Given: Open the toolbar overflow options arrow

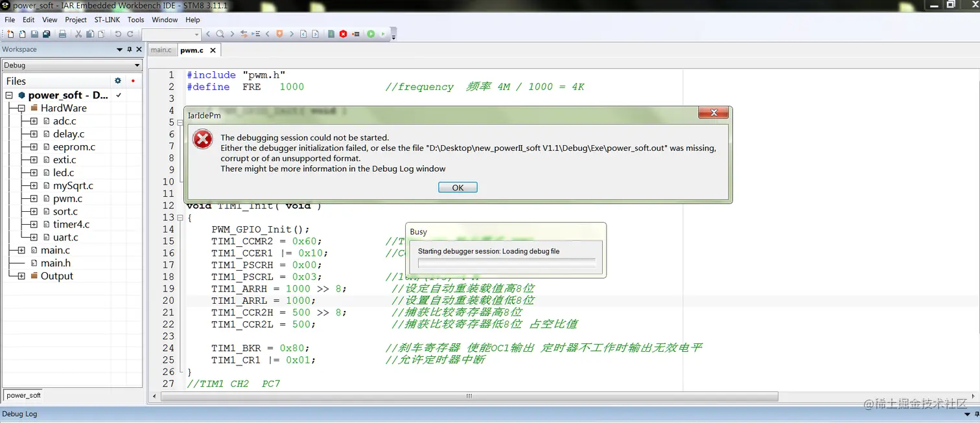Looking at the screenshot, I should pyautogui.click(x=393, y=37).
